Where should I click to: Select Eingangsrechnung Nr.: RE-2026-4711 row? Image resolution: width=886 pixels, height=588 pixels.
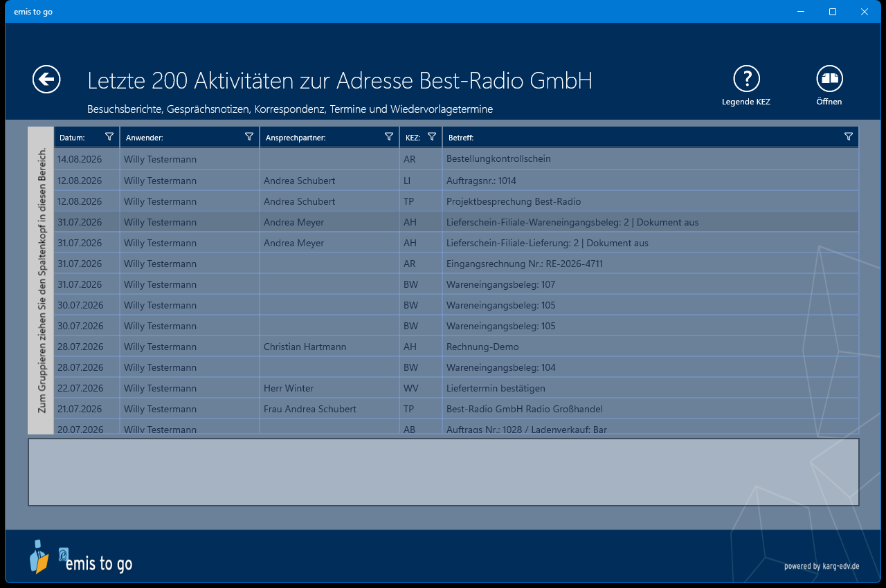(x=456, y=264)
